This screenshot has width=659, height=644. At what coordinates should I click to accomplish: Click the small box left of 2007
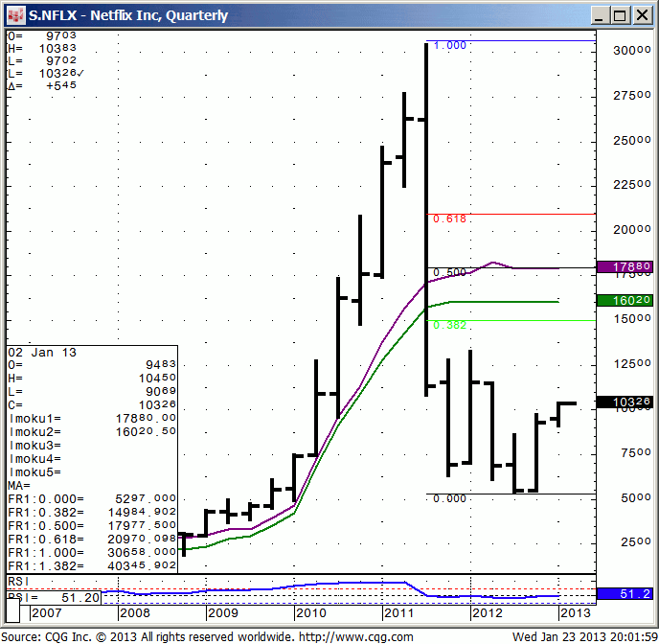pos(13,609)
